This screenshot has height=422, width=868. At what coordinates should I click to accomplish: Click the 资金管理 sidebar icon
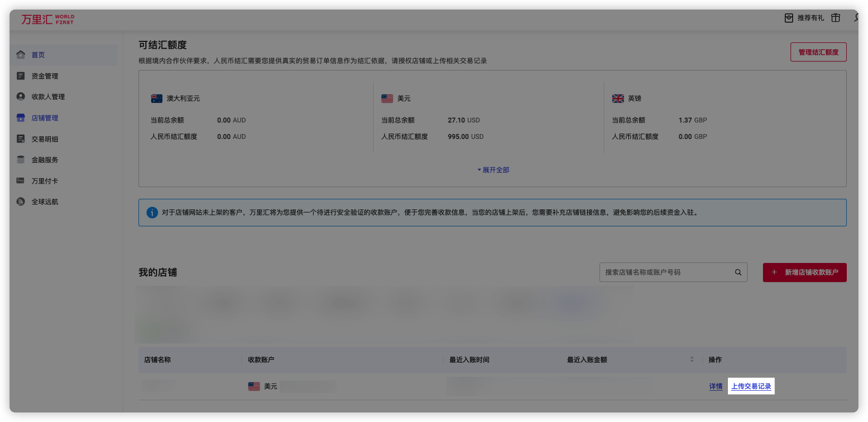(21, 76)
